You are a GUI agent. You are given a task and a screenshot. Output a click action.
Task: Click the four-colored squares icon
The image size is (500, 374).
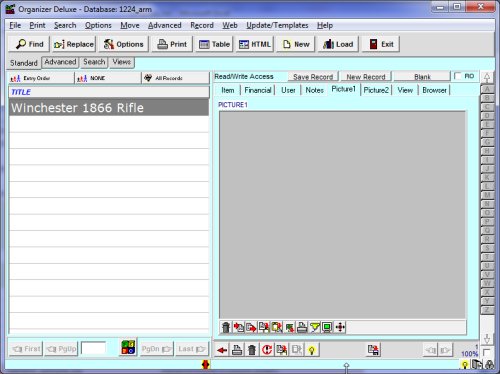[x=128, y=347]
